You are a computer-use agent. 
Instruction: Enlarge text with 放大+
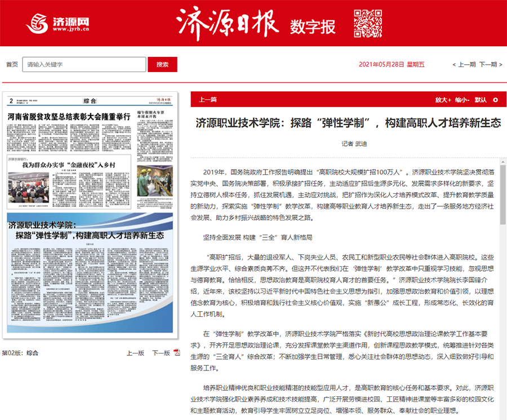[x=443, y=100]
